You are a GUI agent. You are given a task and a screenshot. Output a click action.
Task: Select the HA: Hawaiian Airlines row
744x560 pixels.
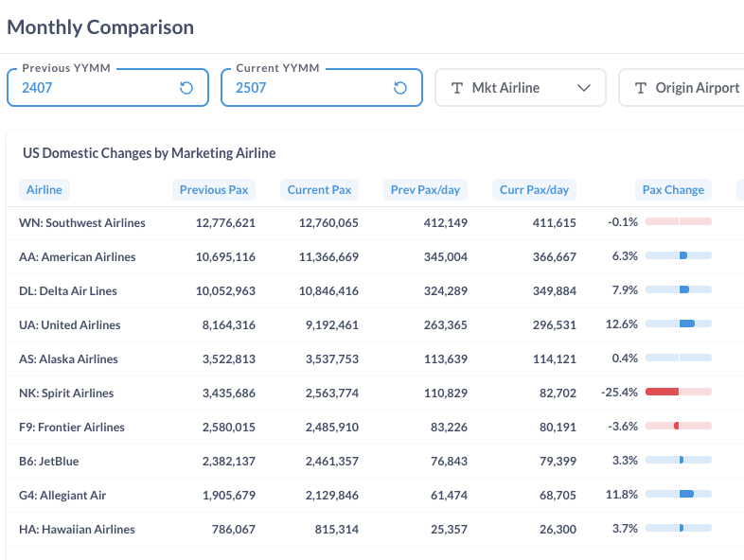[376, 530]
